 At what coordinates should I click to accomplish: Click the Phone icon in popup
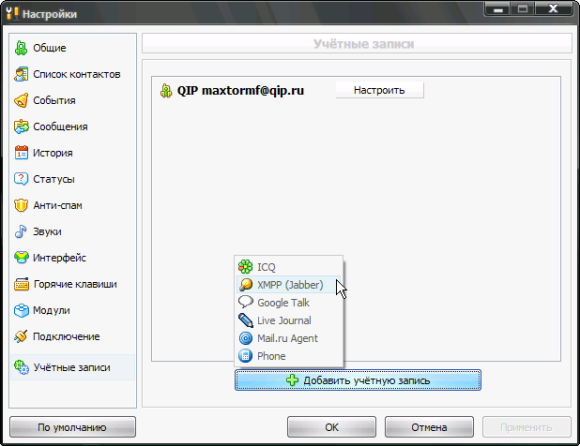point(245,356)
